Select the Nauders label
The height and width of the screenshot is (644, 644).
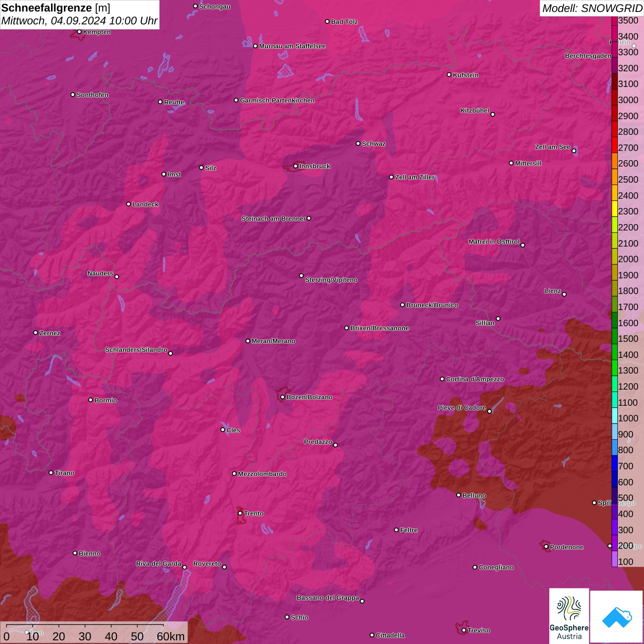(x=100, y=273)
